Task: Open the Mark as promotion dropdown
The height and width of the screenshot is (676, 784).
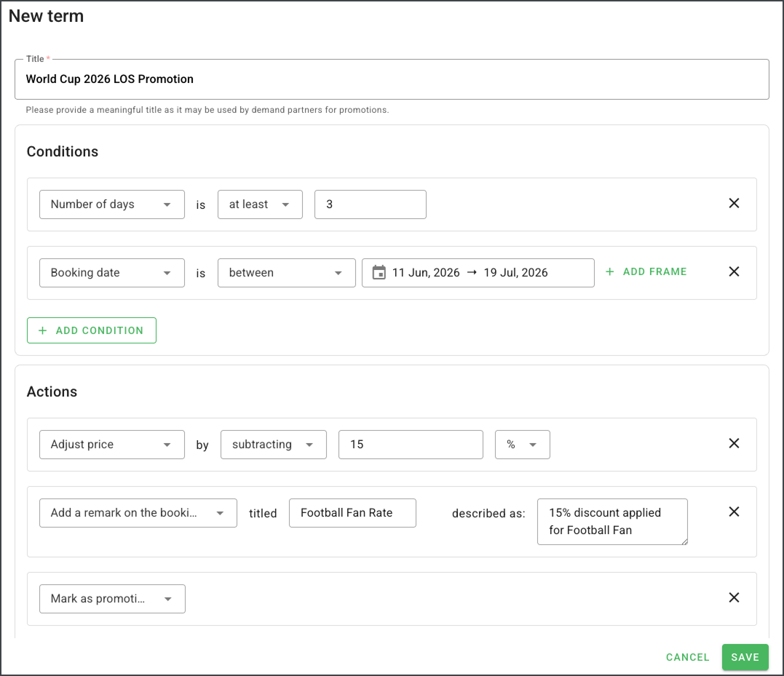Action: tap(111, 599)
